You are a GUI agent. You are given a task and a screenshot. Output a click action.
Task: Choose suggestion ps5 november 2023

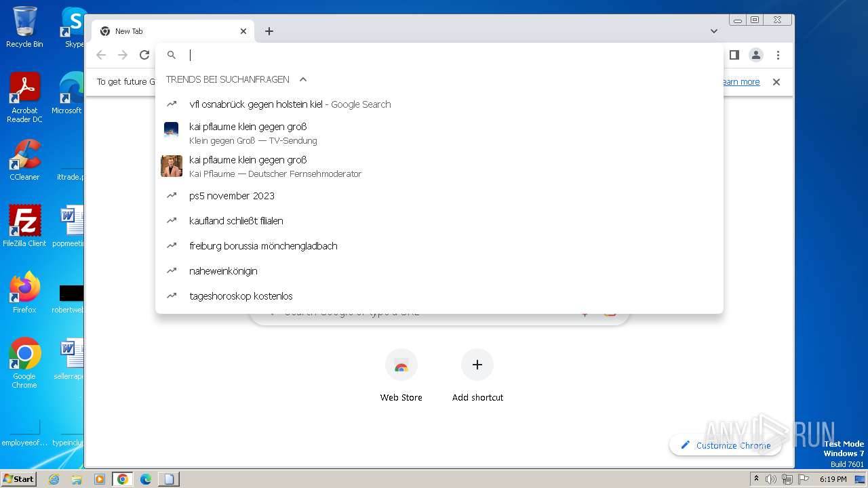[x=439, y=196]
